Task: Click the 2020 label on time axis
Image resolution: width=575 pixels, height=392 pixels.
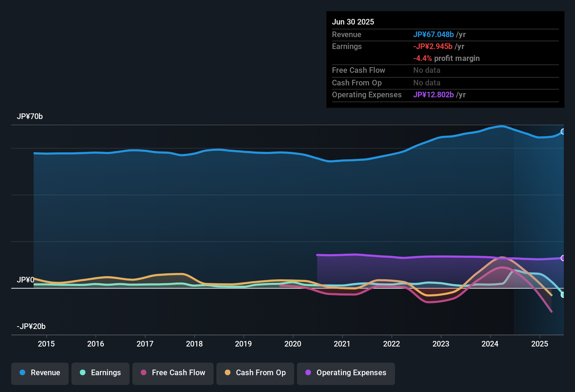Action: pos(293,344)
